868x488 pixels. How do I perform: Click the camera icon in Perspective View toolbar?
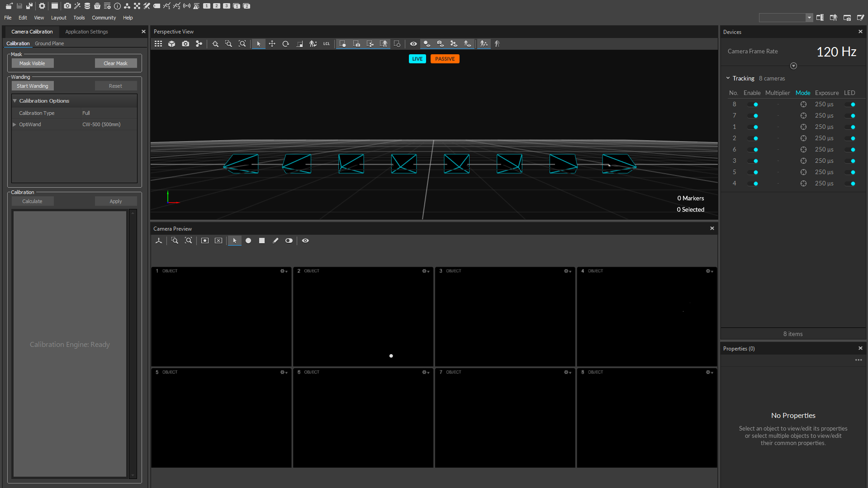pos(185,44)
